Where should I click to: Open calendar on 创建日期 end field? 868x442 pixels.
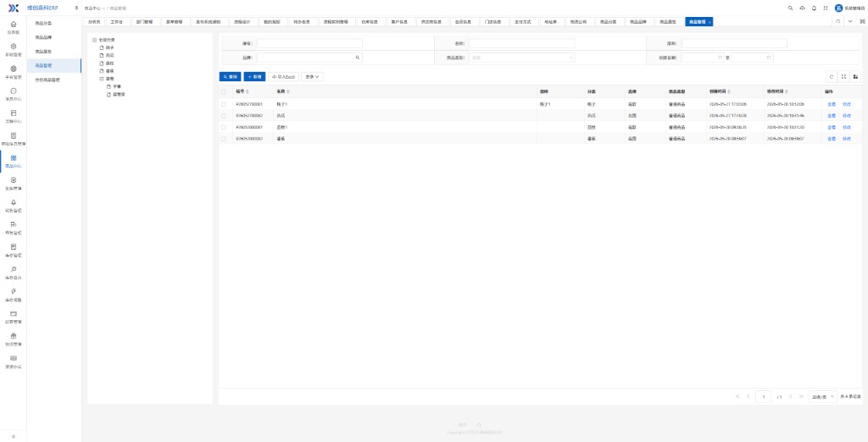click(768, 58)
